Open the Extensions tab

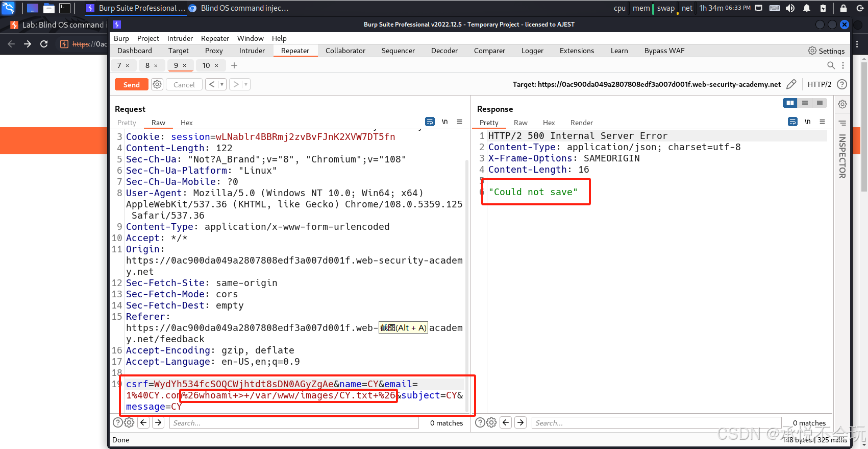point(577,51)
